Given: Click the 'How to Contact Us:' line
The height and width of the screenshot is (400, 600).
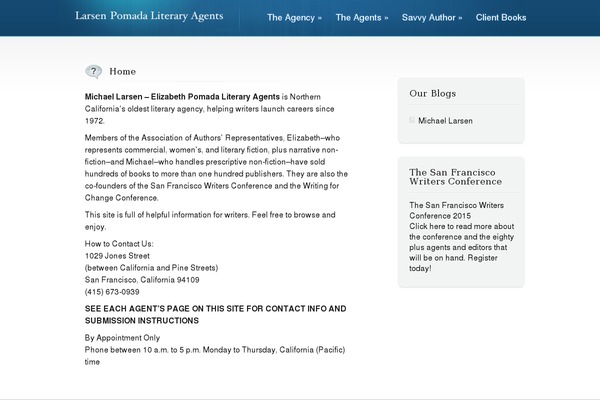Looking at the screenshot, I should (119, 244).
